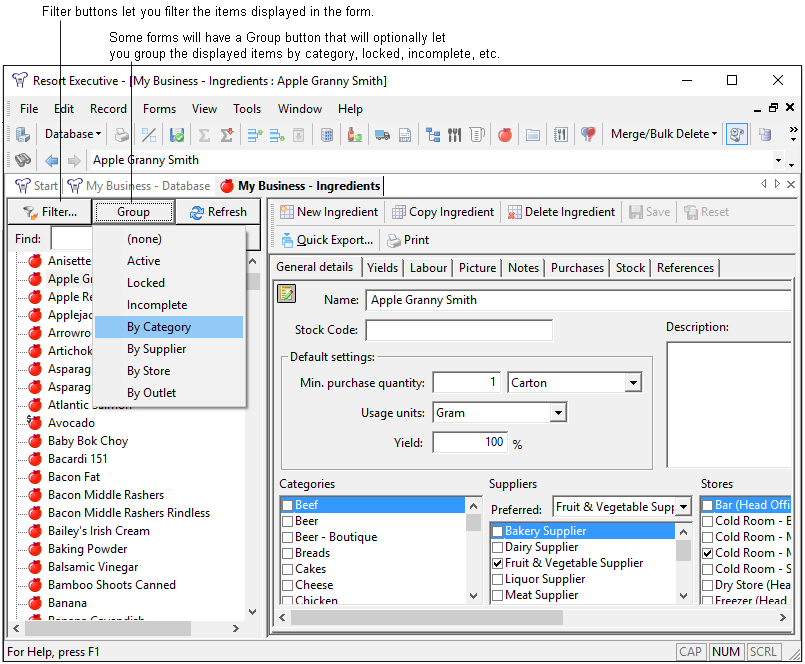The image size is (805, 664).
Task: Click the binoculars search icon
Action: point(23,160)
